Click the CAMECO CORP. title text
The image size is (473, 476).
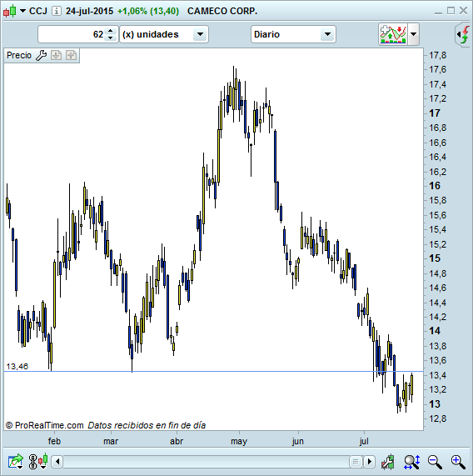point(222,11)
